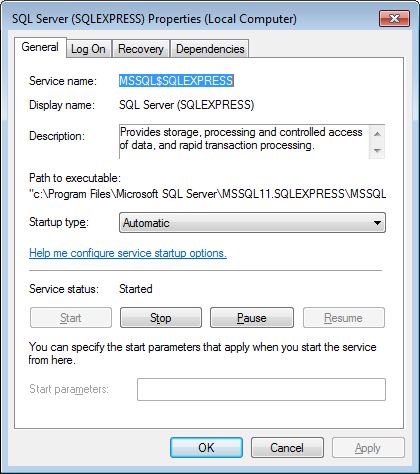The width and height of the screenshot is (420, 474).
Task: Click the disabled Start button
Action: [x=71, y=318]
